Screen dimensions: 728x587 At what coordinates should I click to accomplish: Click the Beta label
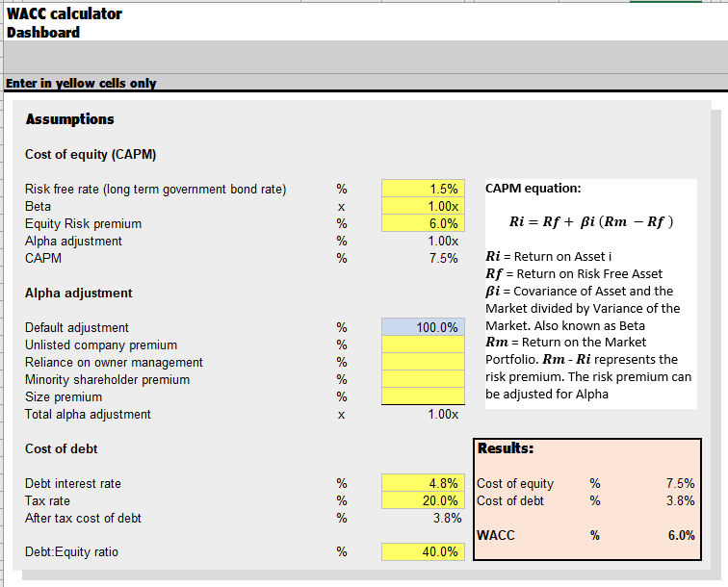point(38,206)
